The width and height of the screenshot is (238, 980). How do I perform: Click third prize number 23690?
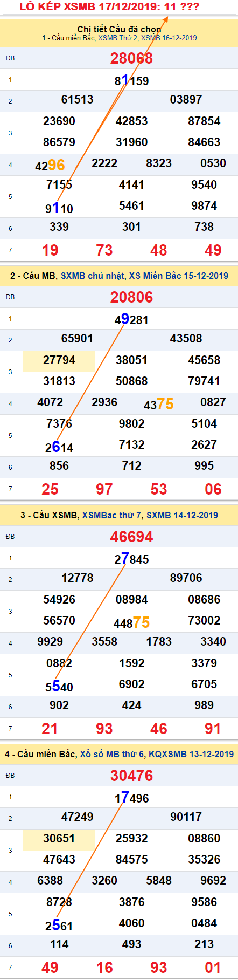59,121
